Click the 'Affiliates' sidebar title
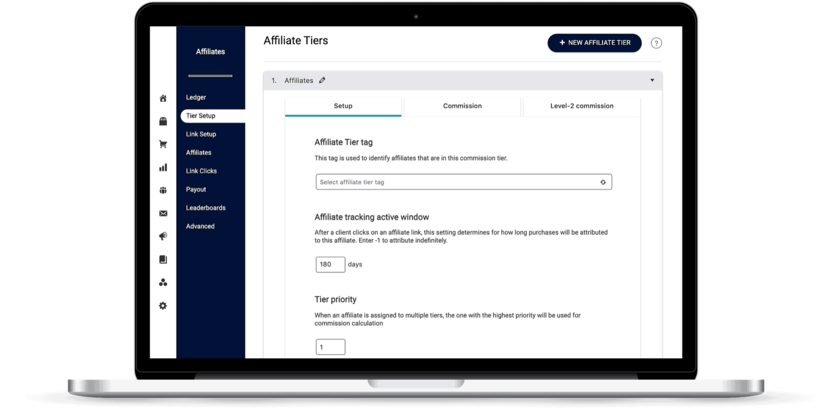This screenshot has height=410, width=839. pyautogui.click(x=210, y=52)
